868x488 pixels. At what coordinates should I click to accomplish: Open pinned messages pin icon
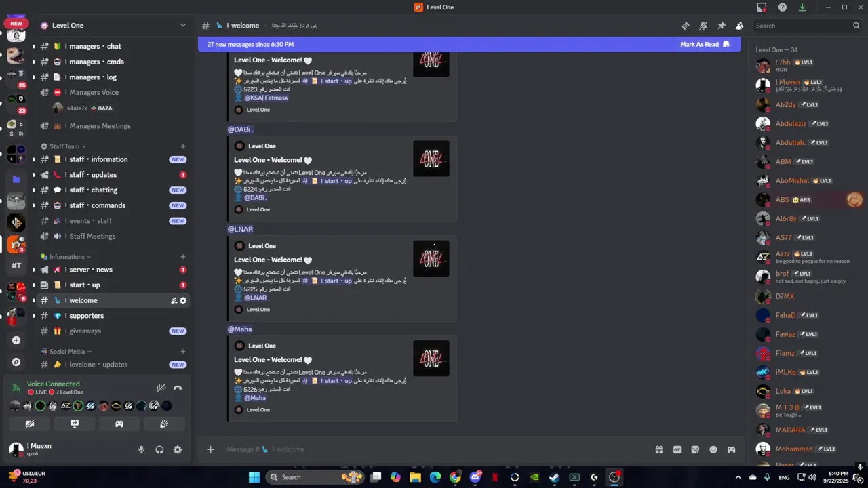(722, 26)
